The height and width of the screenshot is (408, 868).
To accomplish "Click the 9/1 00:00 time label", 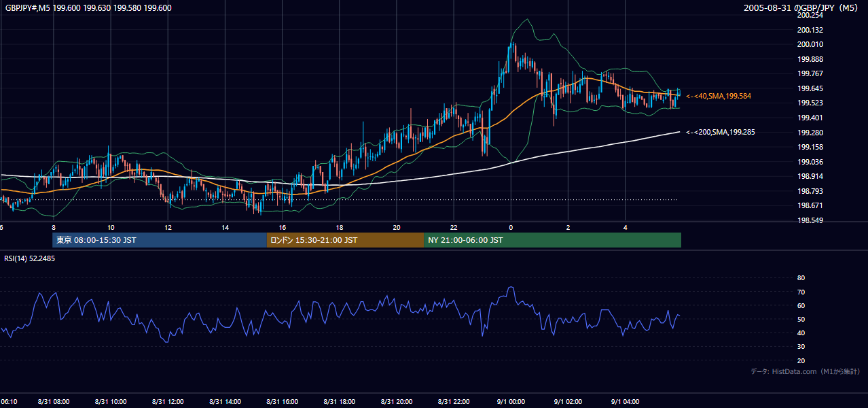I will [x=511, y=402].
